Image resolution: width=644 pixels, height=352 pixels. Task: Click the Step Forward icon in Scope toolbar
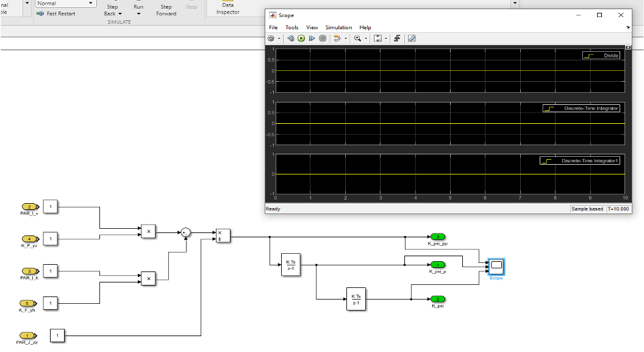tap(312, 38)
